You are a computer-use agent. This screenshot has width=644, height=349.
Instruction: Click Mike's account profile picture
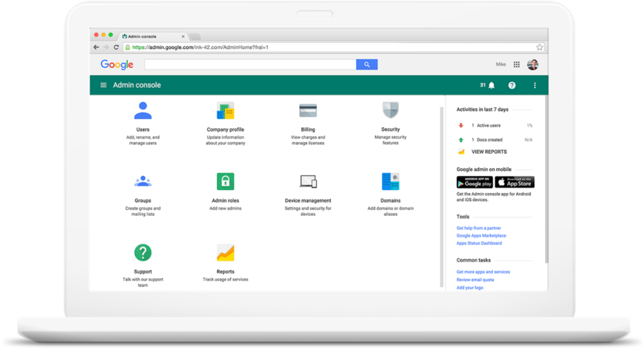pyautogui.click(x=533, y=64)
